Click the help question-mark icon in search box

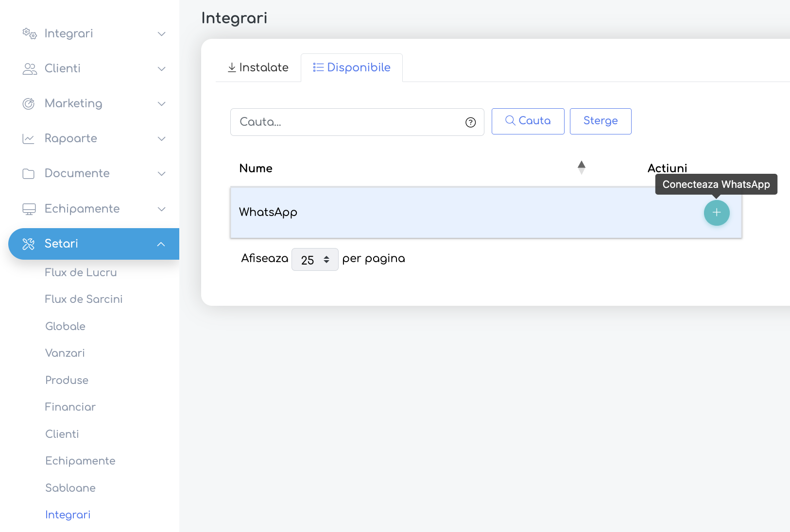click(470, 122)
